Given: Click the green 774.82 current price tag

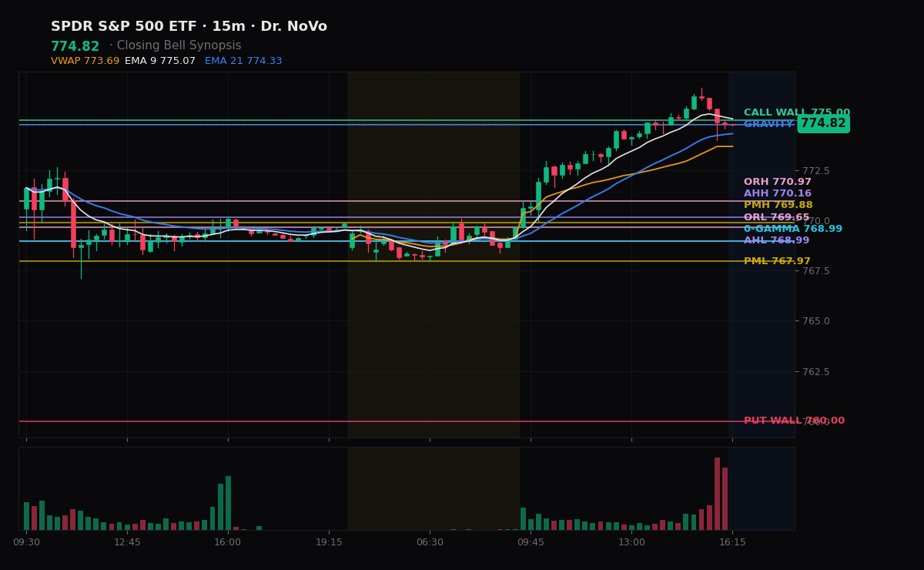Looking at the screenshot, I should tap(823, 124).
